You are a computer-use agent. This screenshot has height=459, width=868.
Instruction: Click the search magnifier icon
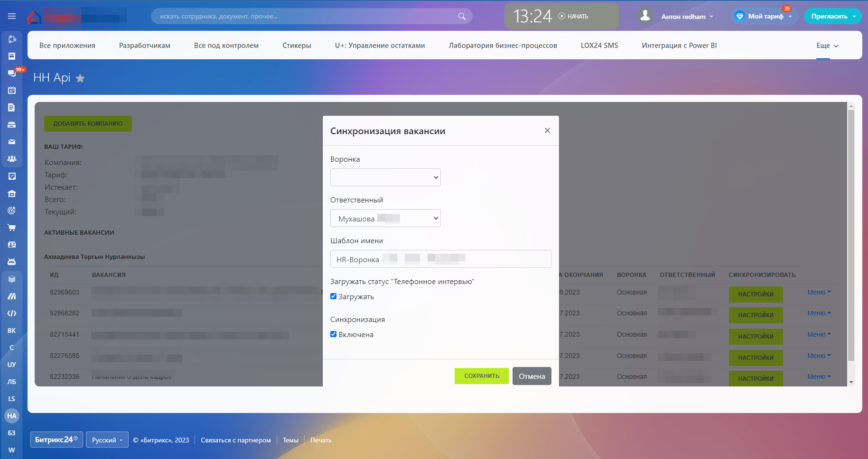tap(461, 17)
